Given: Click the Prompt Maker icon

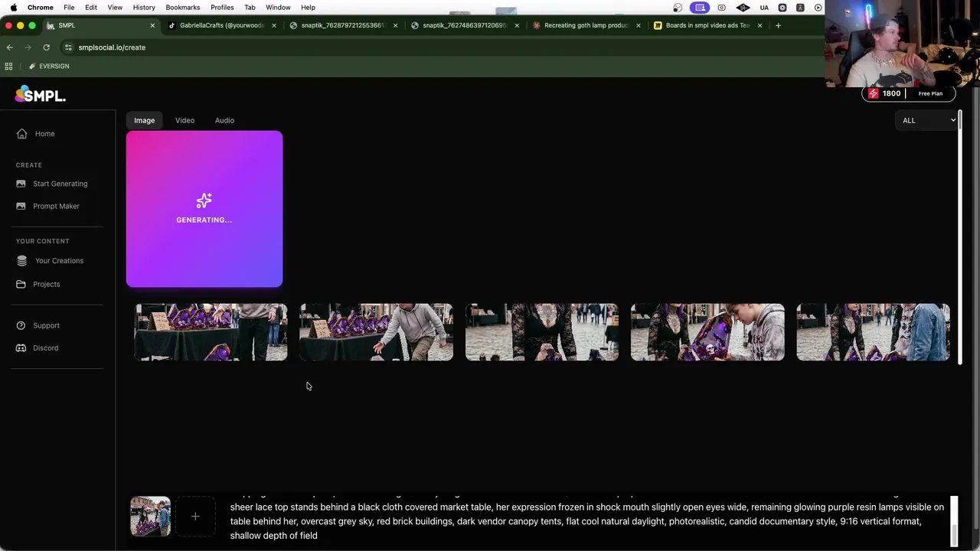Looking at the screenshot, I should click(21, 206).
